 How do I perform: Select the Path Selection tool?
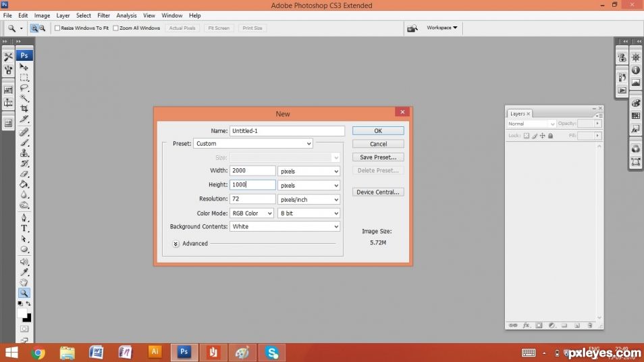point(24,238)
